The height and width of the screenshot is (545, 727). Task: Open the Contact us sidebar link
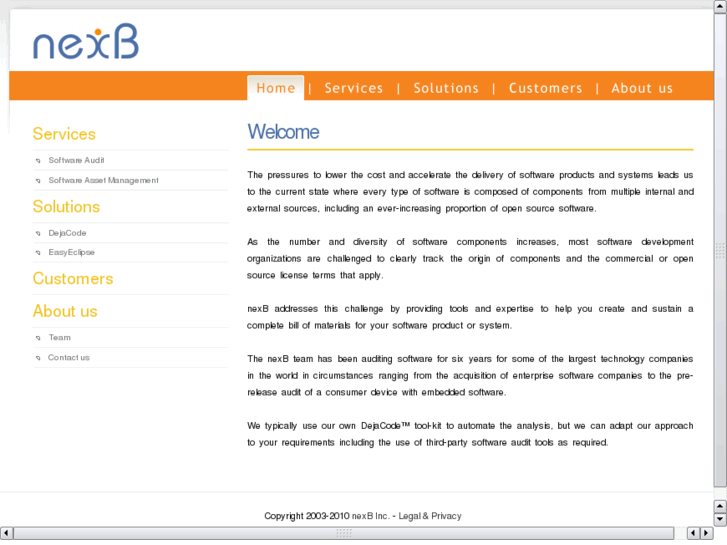tap(69, 357)
